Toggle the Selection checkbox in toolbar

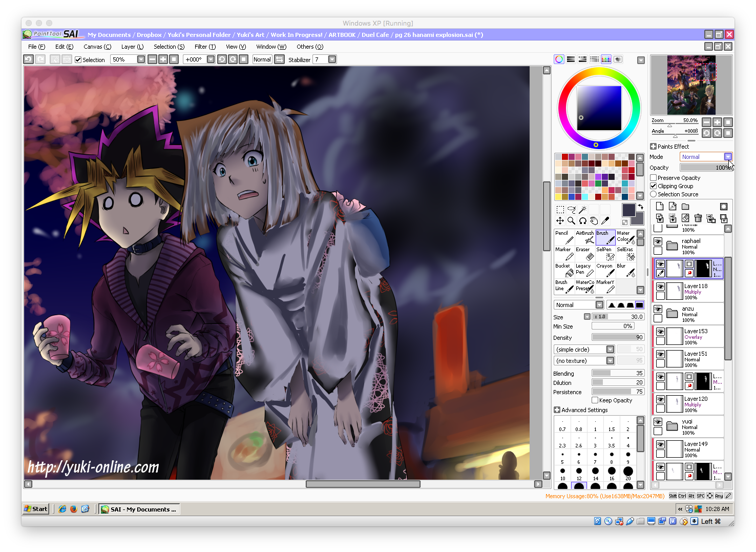78,60
